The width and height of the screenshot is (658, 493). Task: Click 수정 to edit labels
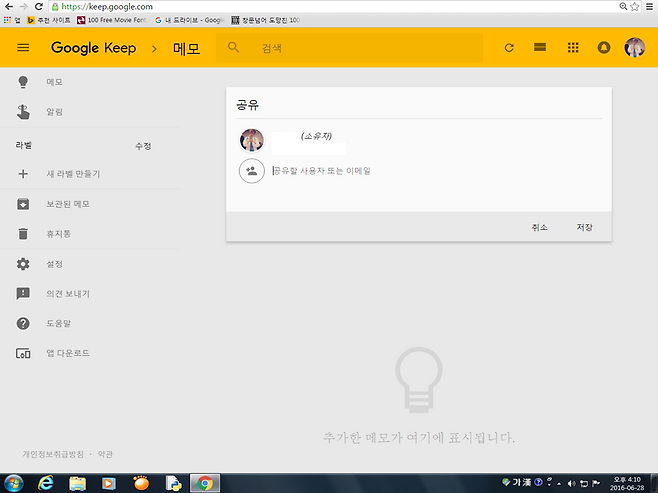pyautogui.click(x=143, y=146)
